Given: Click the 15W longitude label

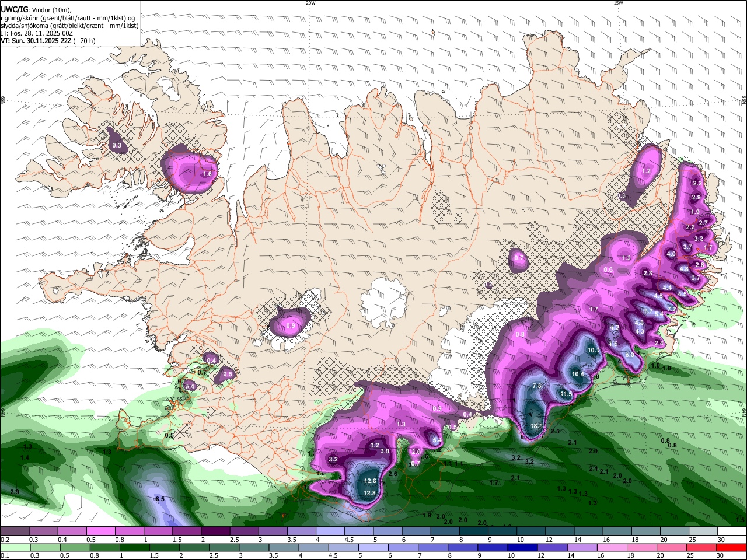Looking at the screenshot, I should coord(618,3).
